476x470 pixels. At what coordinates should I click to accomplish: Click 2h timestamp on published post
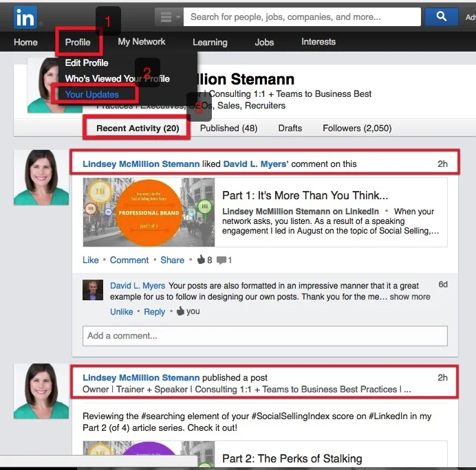[442, 377]
